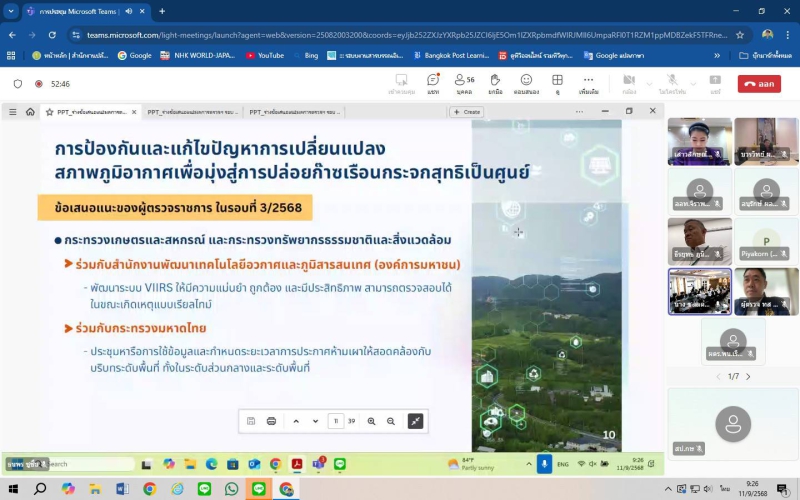
Task: Go to previous page with up arrow
Action: point(296,421)
